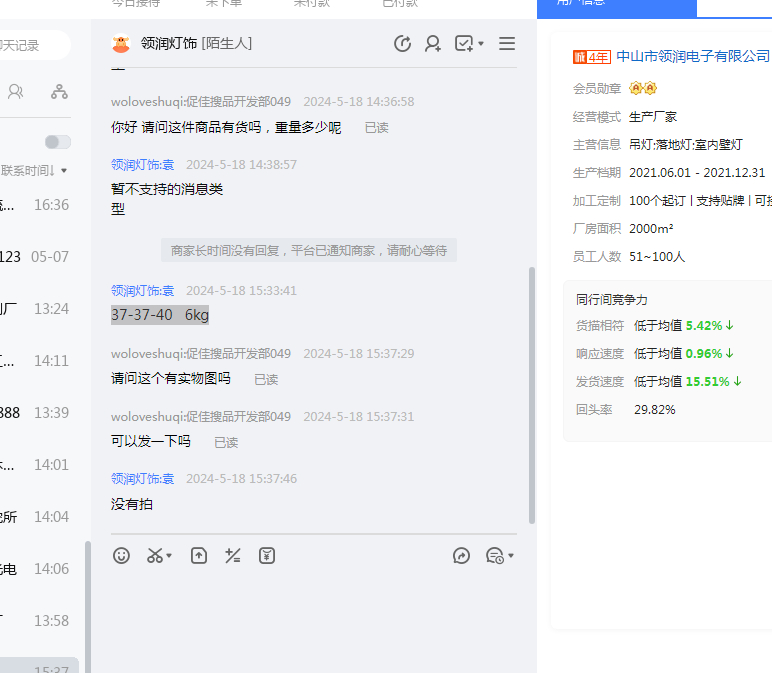Click the add contact icon in header

coord(433,43)
